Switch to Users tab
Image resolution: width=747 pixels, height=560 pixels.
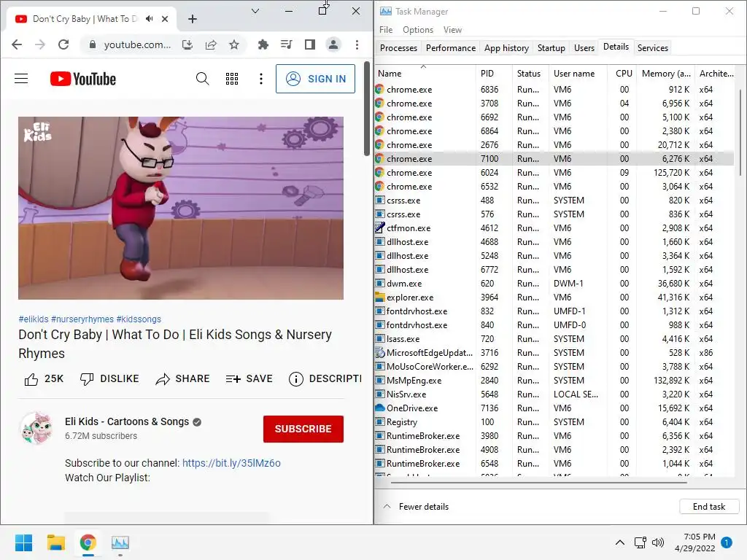584,47
